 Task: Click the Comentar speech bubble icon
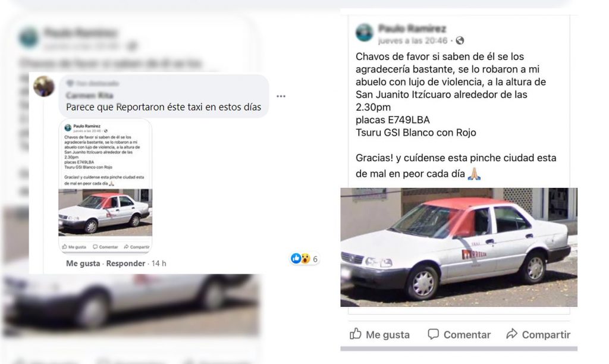click(x=433, y=334)
